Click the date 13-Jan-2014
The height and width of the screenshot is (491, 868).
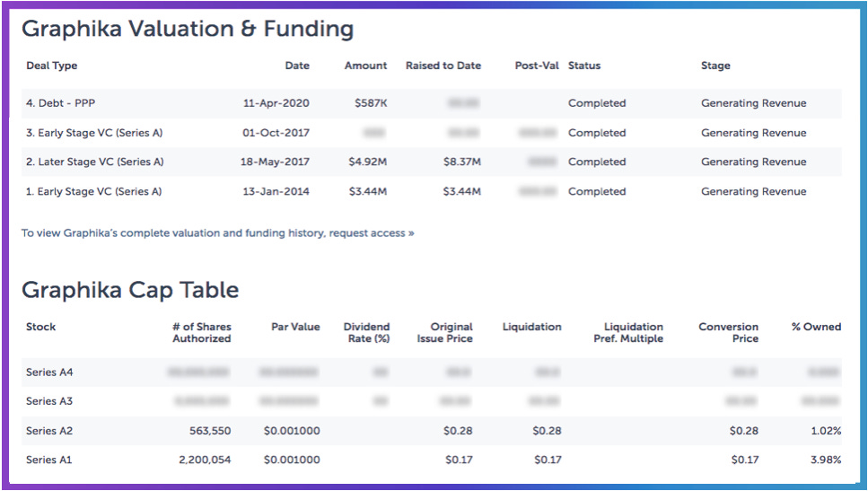point(276,191)
